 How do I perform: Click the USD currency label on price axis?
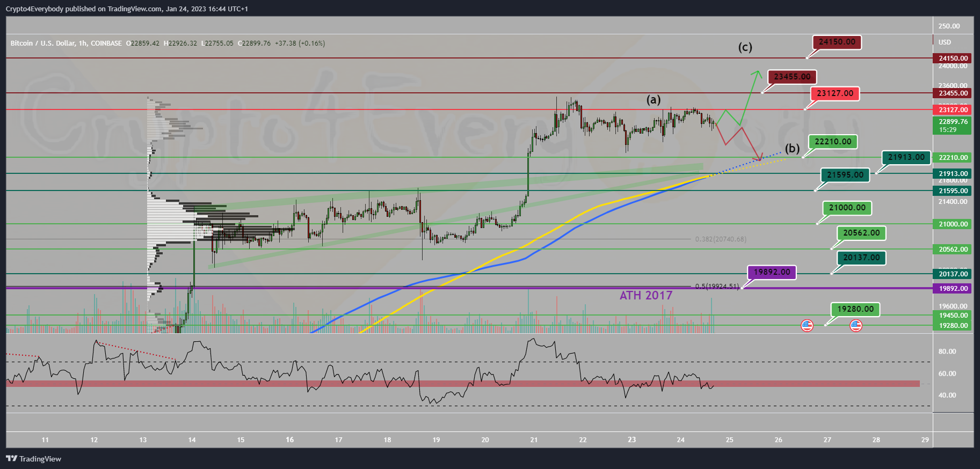click(945, 42)
